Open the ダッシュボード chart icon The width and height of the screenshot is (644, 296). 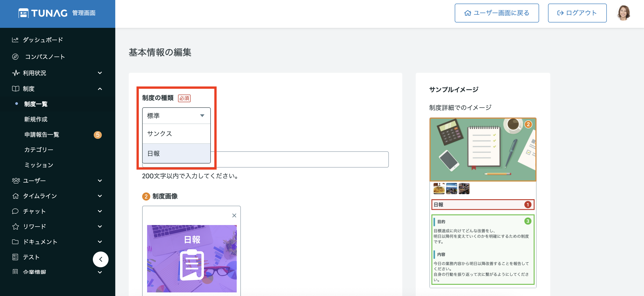15,40
